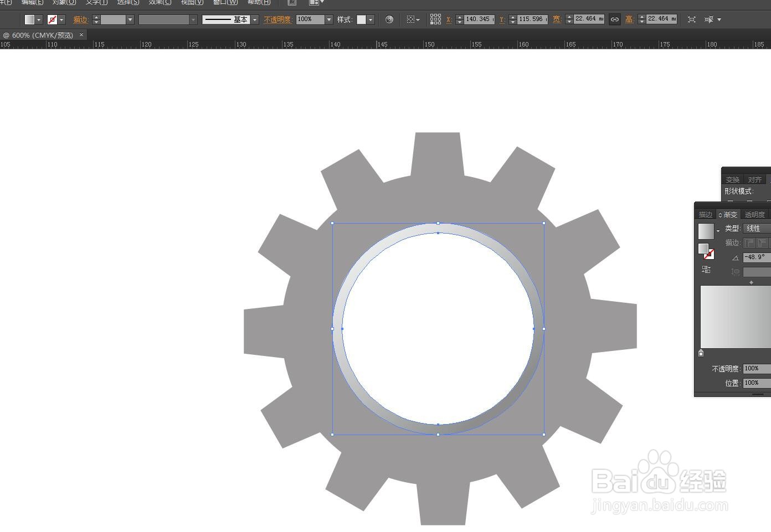Click the 高 height link label
771x532 pixels.
[629, 19]
